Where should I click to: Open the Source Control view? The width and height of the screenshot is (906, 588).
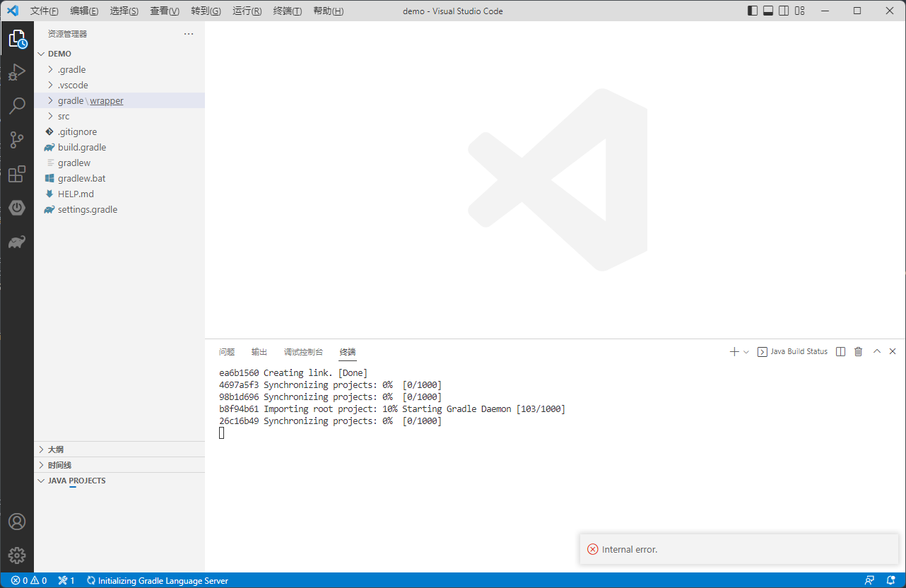point(17,140)
